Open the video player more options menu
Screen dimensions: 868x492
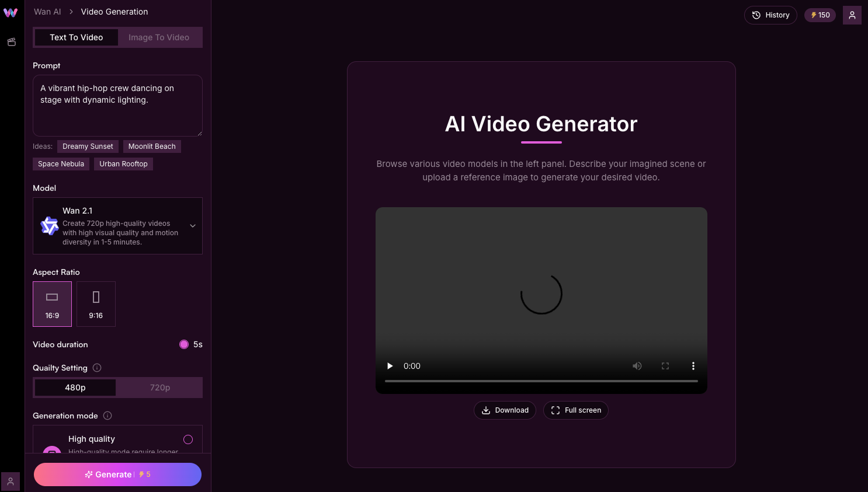point(693,366)
